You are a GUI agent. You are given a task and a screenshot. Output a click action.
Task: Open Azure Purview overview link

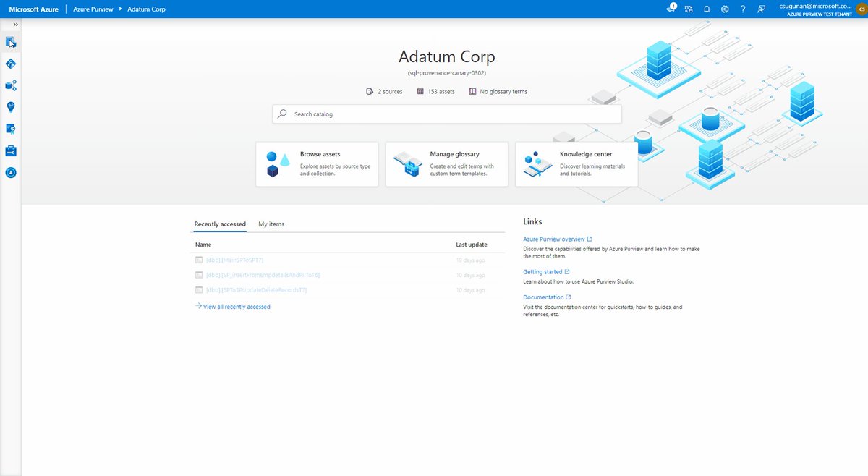(x=558, y=239)
